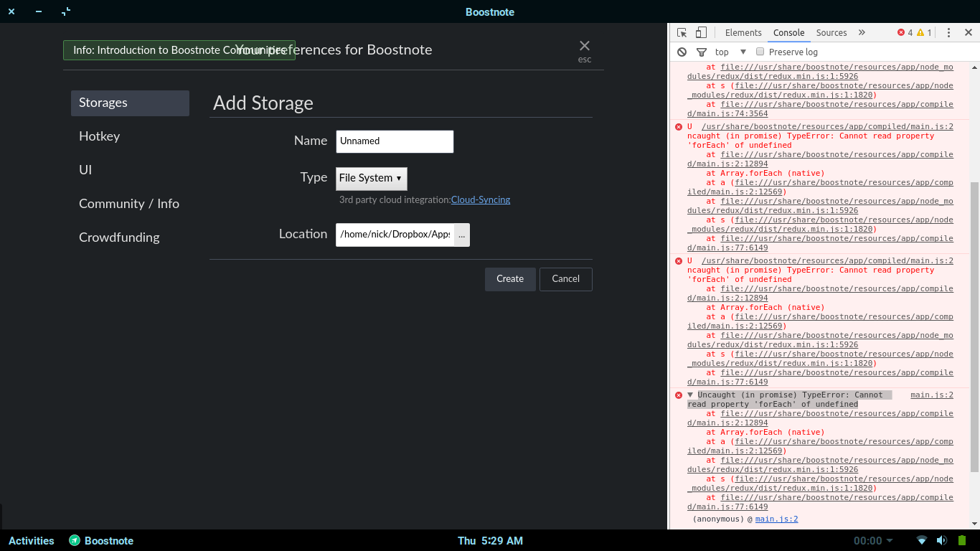The width and height of the screenshot is (980, 551).
Task: Toggle the device toolbar in DevTools
Action: coord(701,32)
